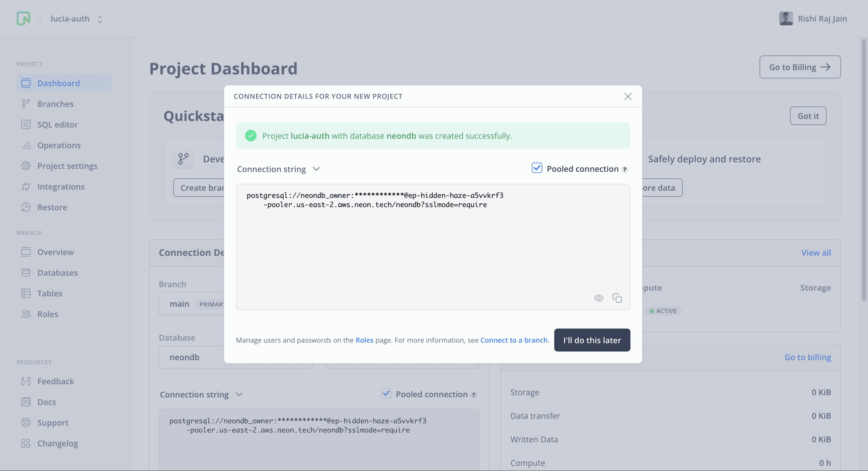Open the Integrations sidebar item
This screenshot has width=868, height=471.
click(61, 187)
